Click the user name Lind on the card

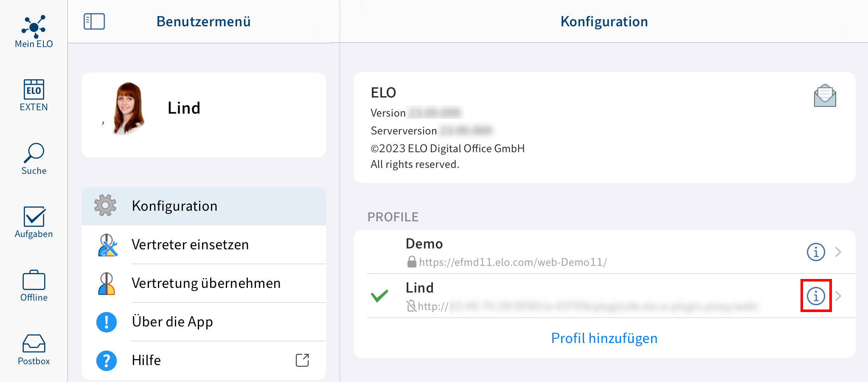coord(184,108)
